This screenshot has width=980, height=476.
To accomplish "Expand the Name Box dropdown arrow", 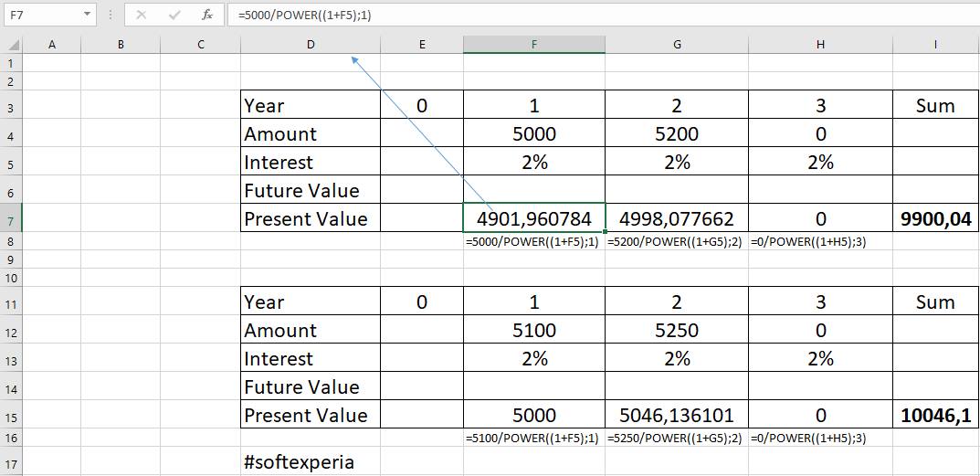I will click(87, 15).
